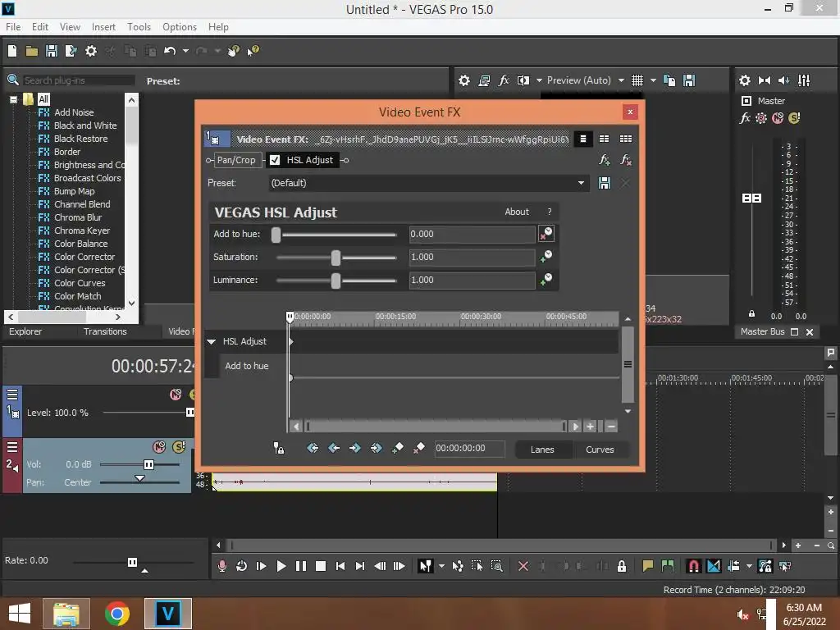The width and height of the screenshot is (840, 630).
Task: Click the keyframe cursor position timecode field
Action: [469, 449]
